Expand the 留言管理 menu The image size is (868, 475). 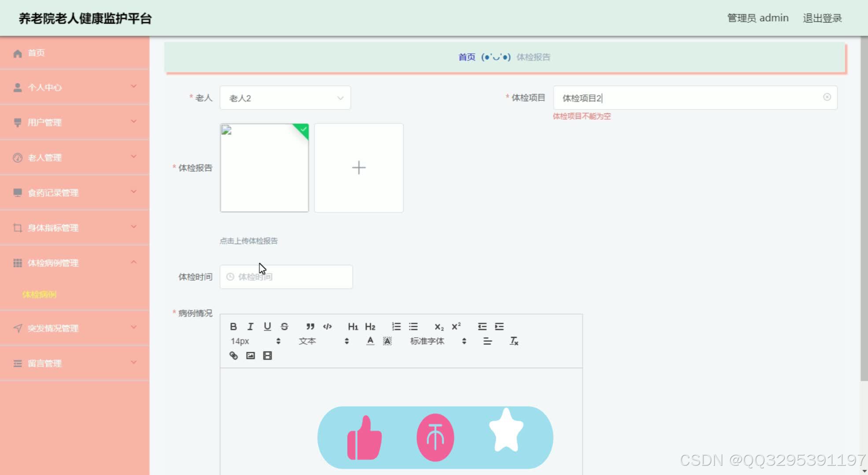pyautogui.click(x=74, y=363)
